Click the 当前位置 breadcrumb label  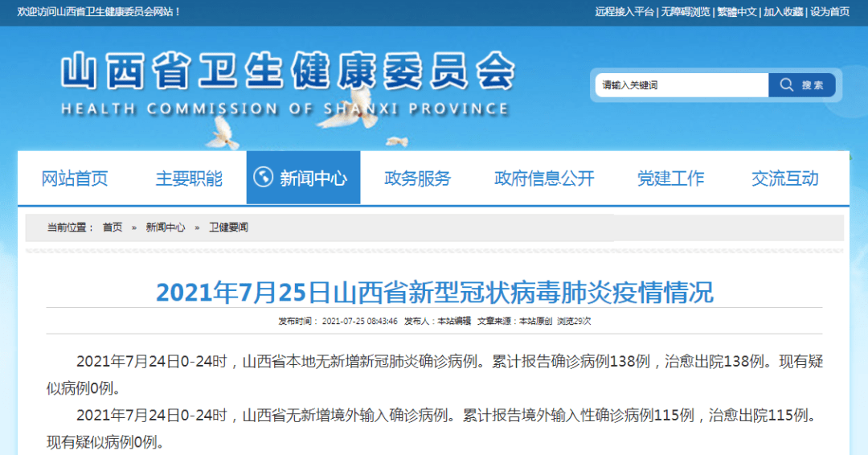click(70, 227)
